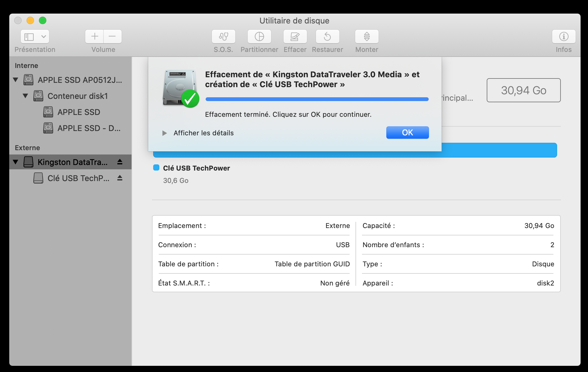Click OK to finish erasing
This screenshot has height=372, width=588.
[x=407, y=133]
